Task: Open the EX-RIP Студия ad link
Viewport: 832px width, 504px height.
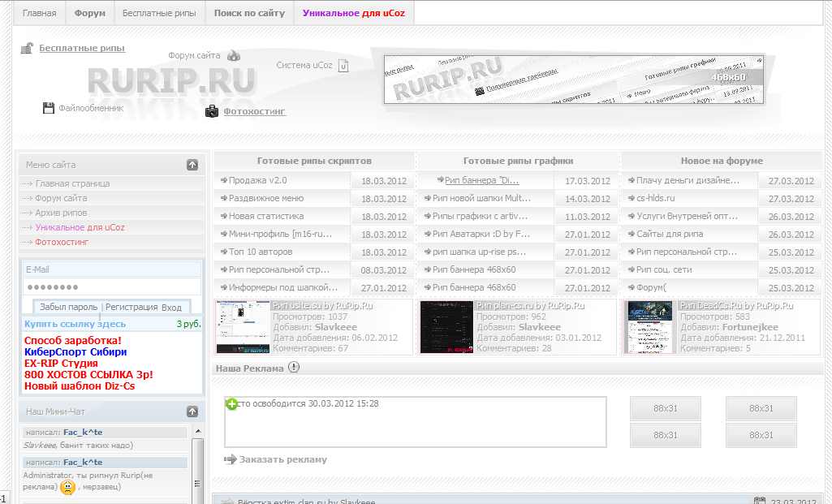Action: coord(61,364)
